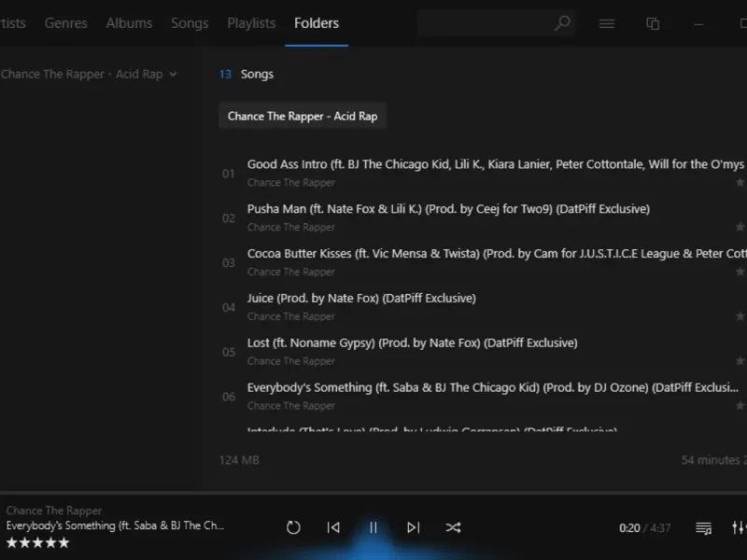This screenshot has height=560, width=747.
Task: Rate Cocoa Butter Kisses with its star
Action: tap(740, 272)
